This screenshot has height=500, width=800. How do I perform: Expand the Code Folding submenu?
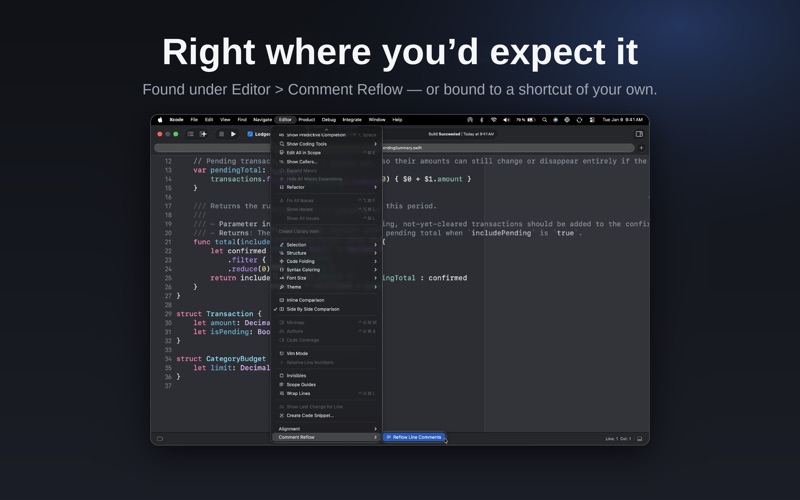pos(327,261)
